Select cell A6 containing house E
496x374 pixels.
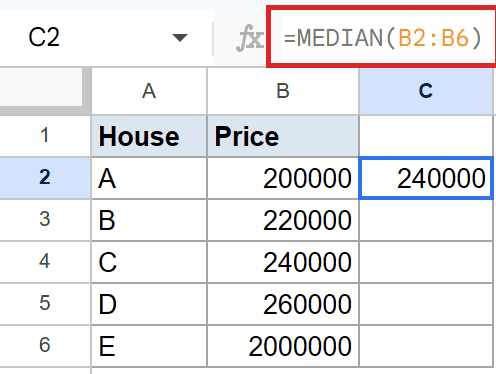coord(149,346)
